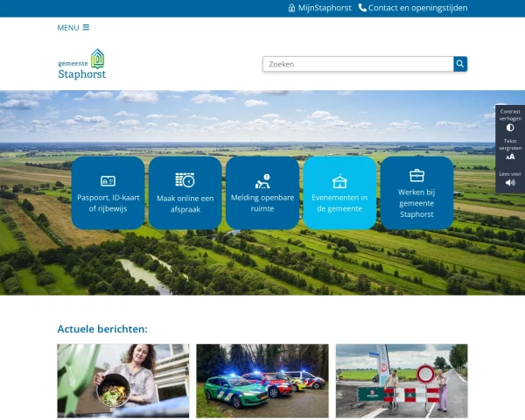Click the Actuele berichten heading
The image size is (525, 420).
pos(102,329)
